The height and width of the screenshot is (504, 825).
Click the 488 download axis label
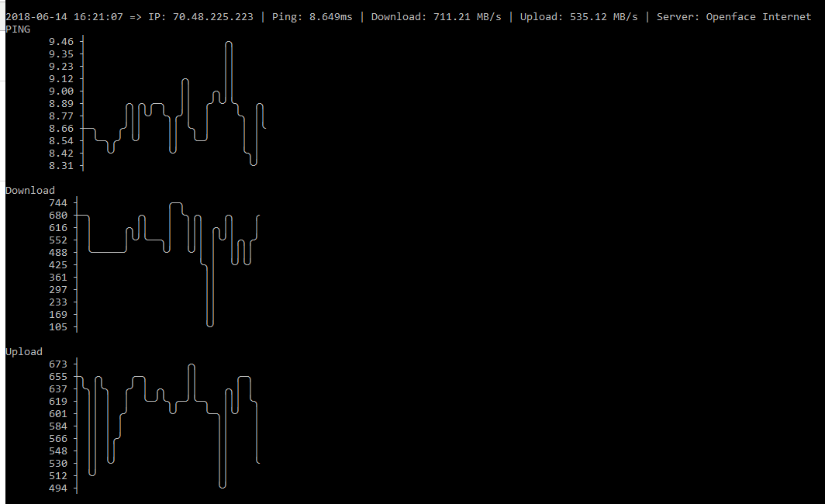[x=58, y=253]
